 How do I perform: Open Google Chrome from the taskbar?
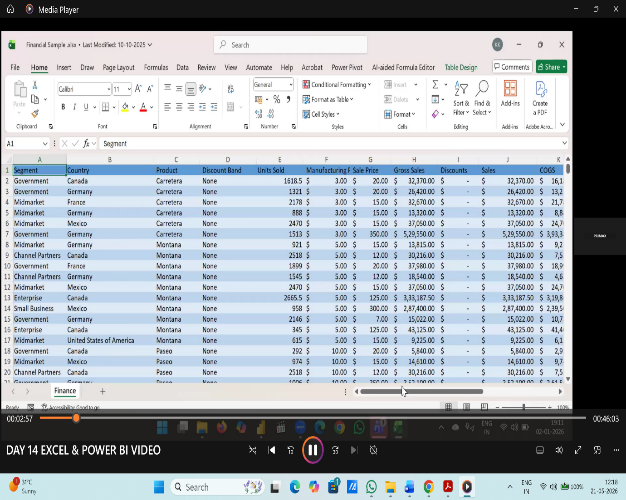429,487
